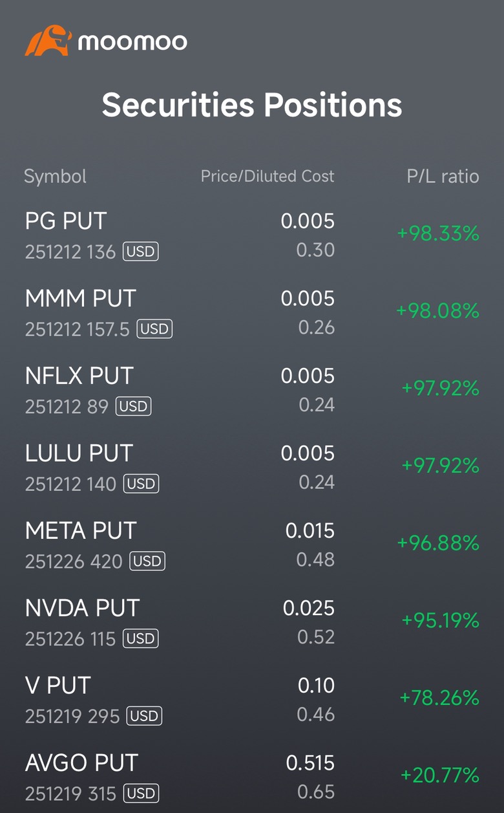Sort by the P/L ratio header
The width and height of the screenshot is (504, 813).
[443, 176]
